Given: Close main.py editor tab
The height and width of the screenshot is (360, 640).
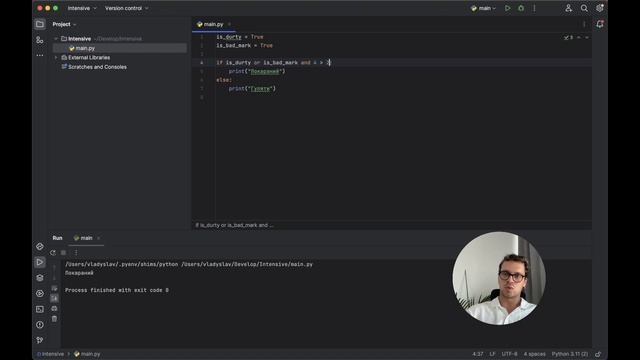Looking at the screenshot, I should (x=229, y=24).
